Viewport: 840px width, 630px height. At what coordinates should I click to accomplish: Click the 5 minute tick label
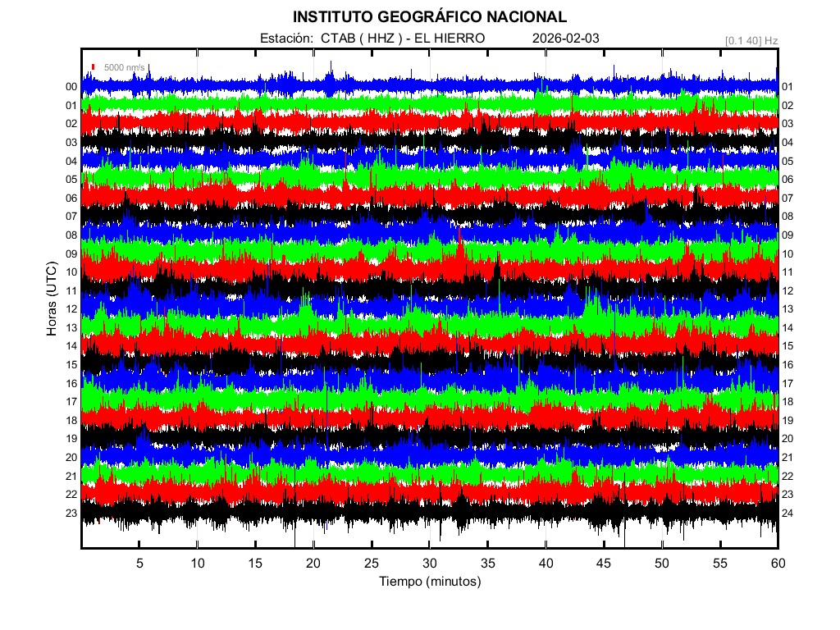pos(139,564)
